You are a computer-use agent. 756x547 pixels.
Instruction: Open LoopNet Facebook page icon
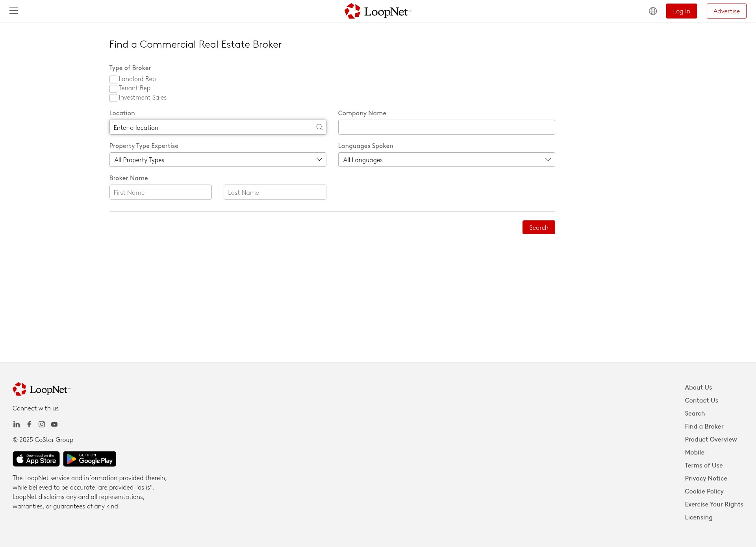coord(29,424)
